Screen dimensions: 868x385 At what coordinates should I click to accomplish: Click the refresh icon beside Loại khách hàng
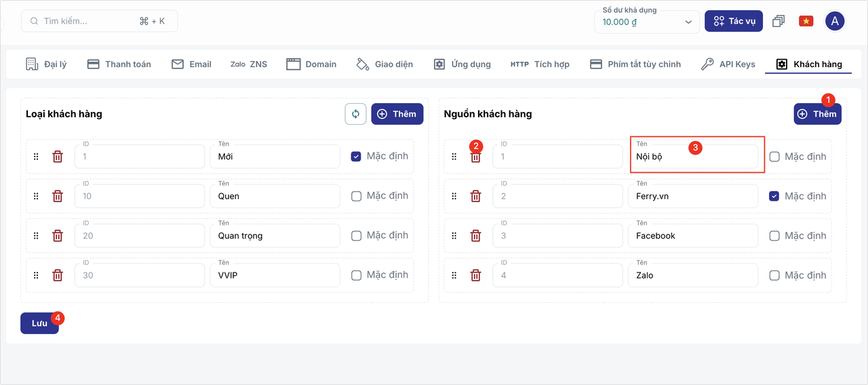click(356, 114)
